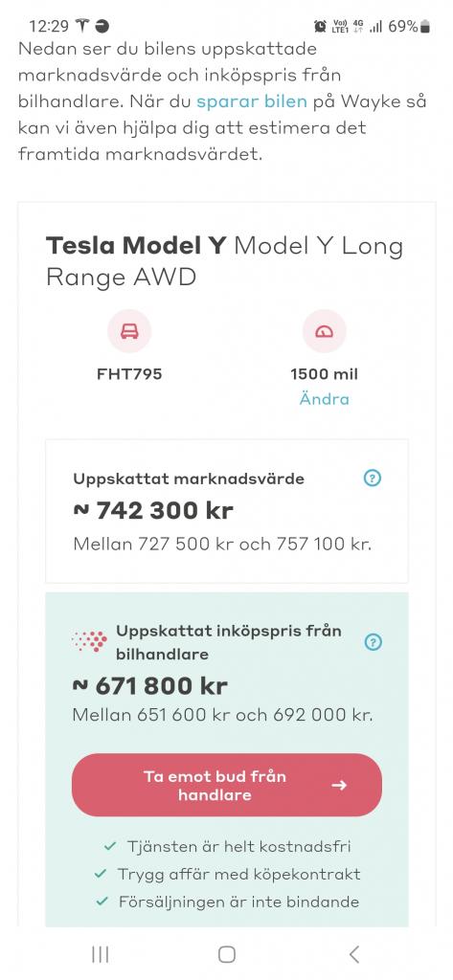Tap the red car icon above FHT795
453x980 pixels.
[129, 331]
